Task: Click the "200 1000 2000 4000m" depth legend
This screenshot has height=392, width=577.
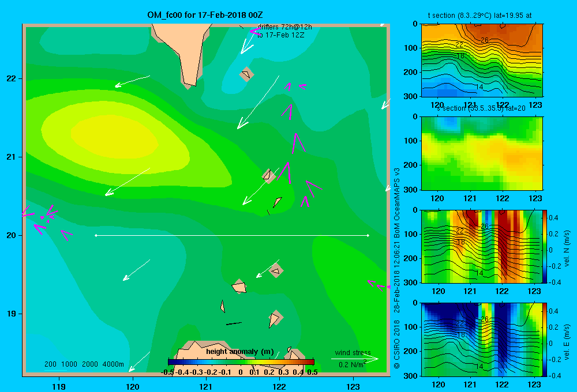Action: pos(84,364)
